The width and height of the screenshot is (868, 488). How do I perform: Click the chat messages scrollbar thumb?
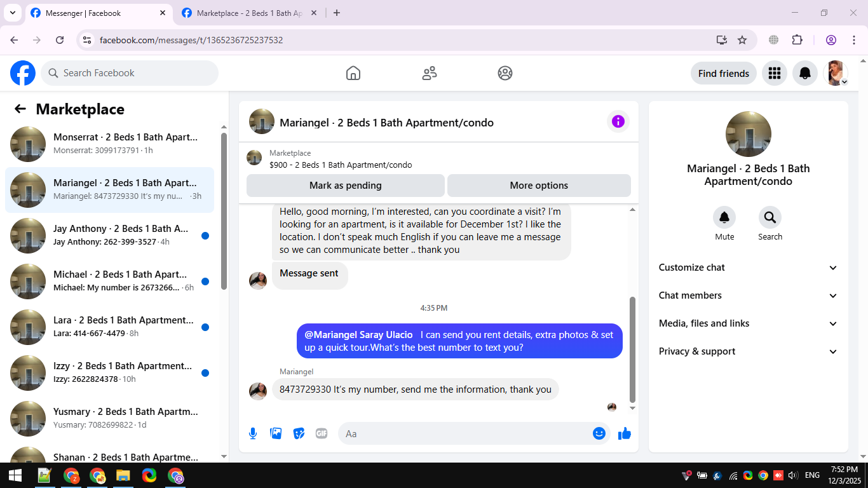tap(632, 349)
